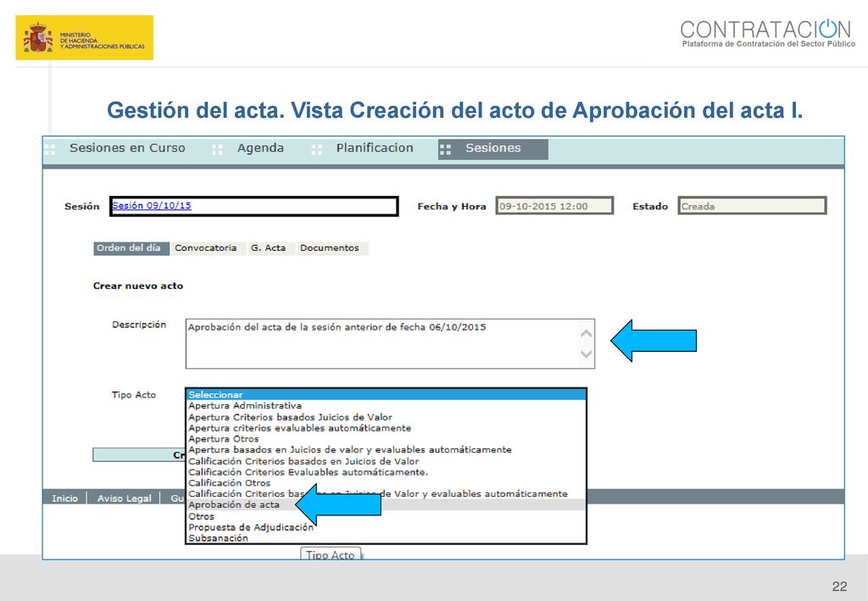Screen dimensions: 868x601
Task: Click the grid icon beside Sesiones
Action: [x=445, y=149]
